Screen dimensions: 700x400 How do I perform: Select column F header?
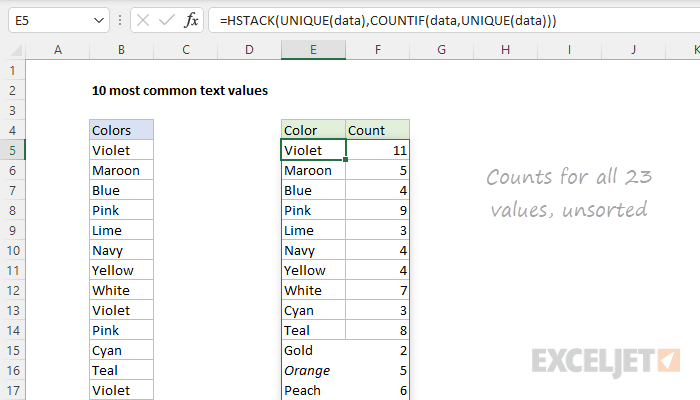[x=377, y=50]
